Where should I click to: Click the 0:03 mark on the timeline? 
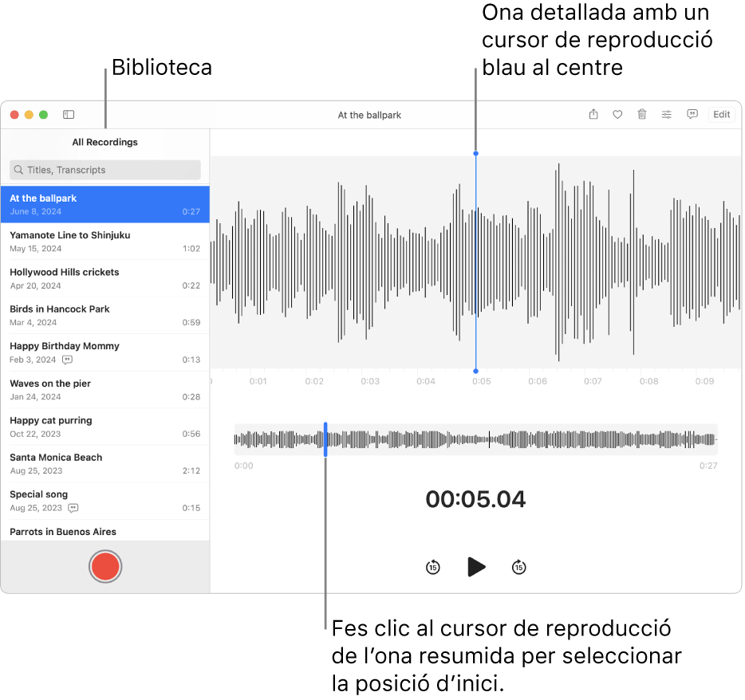[370, 381]
